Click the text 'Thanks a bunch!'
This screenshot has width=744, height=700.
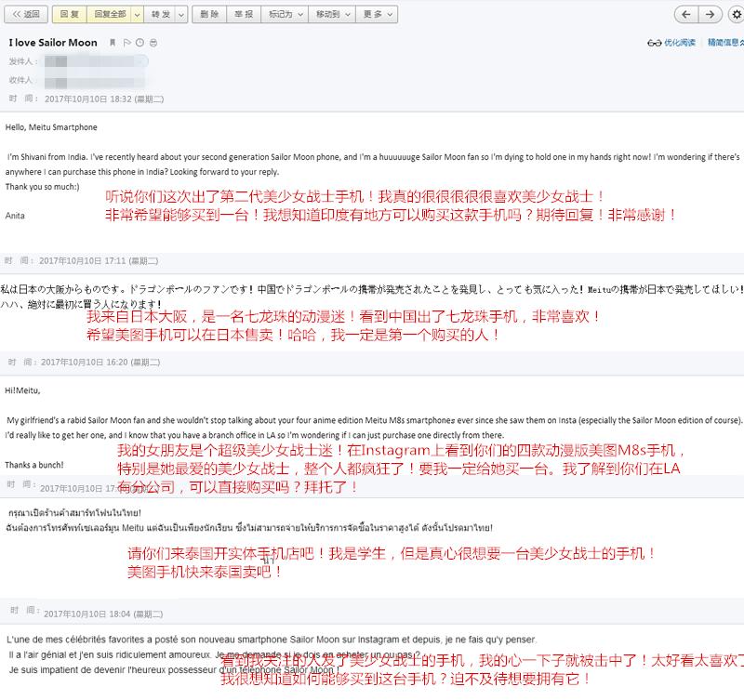pyautogui.click(x=34, y=465)
